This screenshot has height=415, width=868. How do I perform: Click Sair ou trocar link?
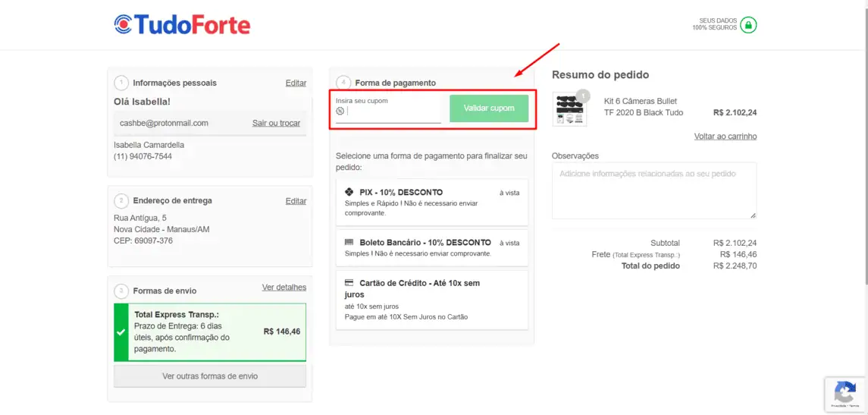[276, 123]
